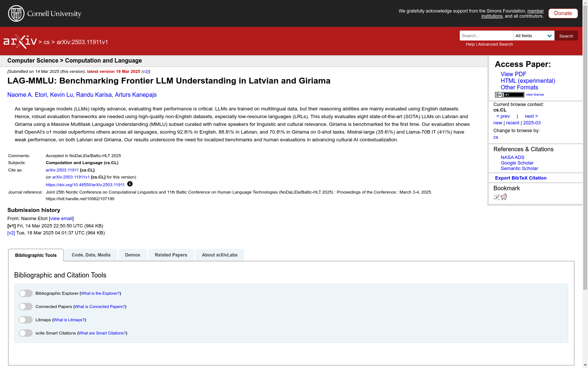The image size is (588, 368).
Task: Switch to Code, Data, Media tab
Action: tap(91, 255)
